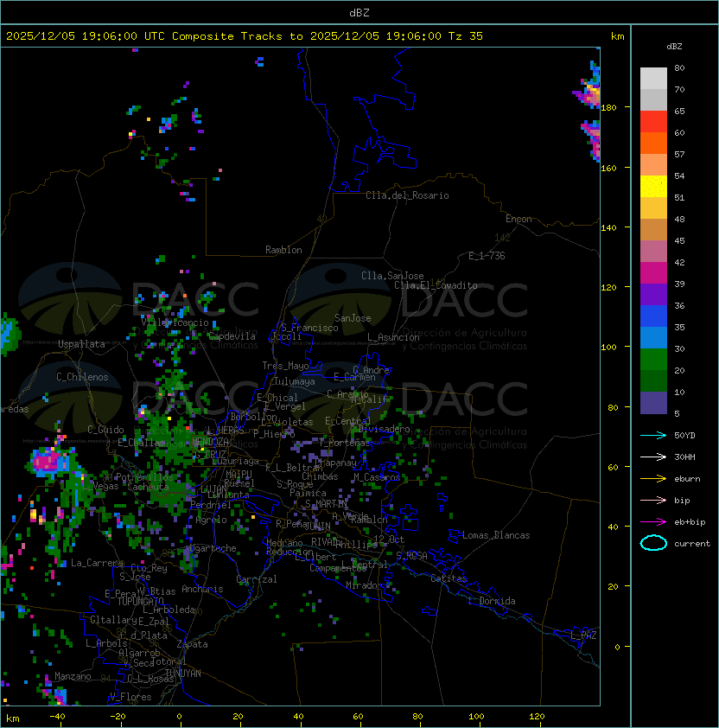Click the 'Zapata' map label
The image size is (719, 728).
point(192,644)
